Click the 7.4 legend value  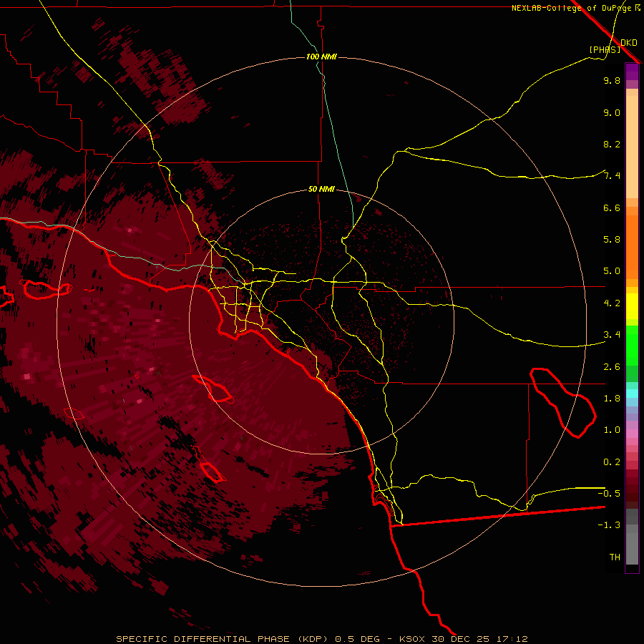(x=612, y=176)
